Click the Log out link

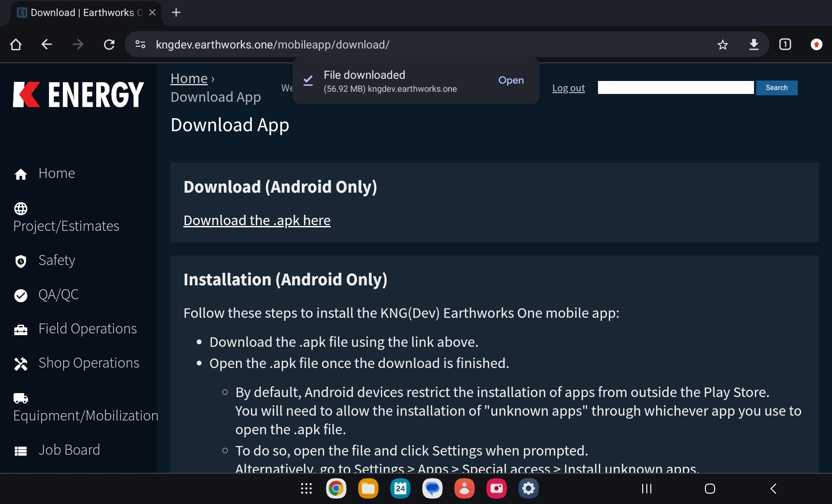[568, 88]
